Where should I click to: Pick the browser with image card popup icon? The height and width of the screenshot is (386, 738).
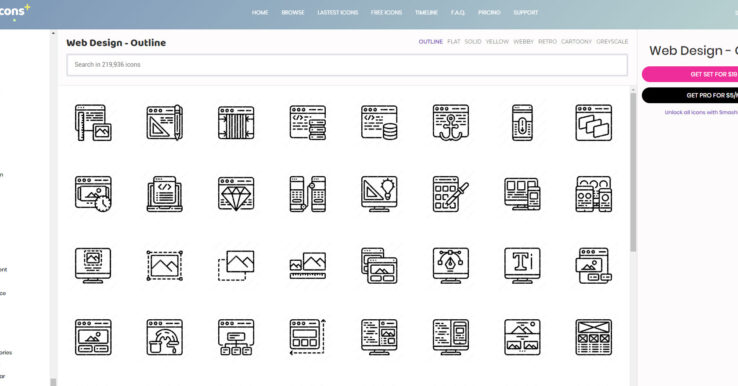point(594,265)
